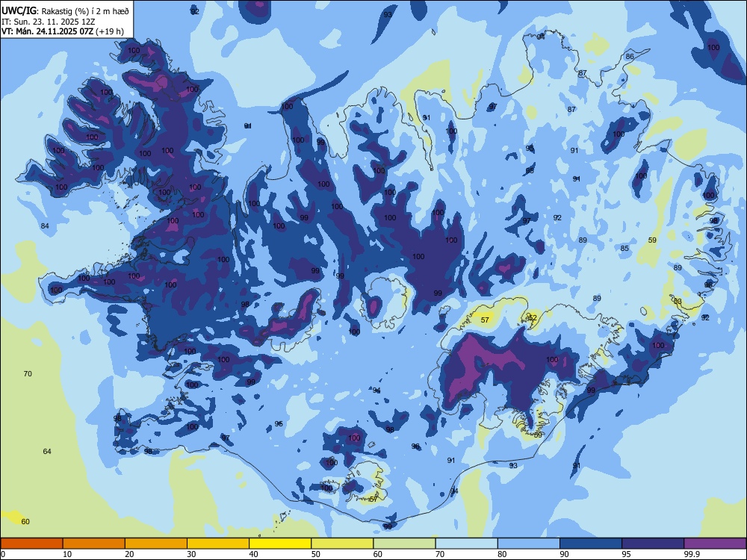
Task: Click the '52' value near the glacier
Action: pyautogui.click(x=533, y=317)
